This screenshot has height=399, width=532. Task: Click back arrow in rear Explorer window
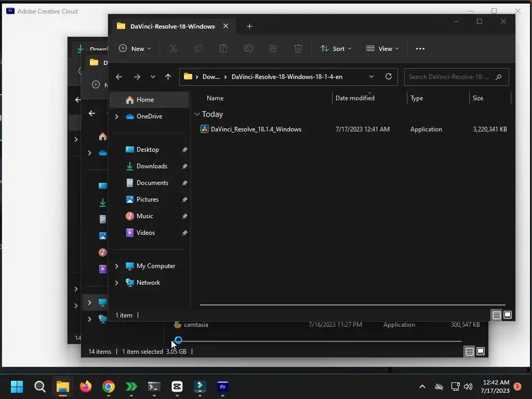(x=91, y=113)
